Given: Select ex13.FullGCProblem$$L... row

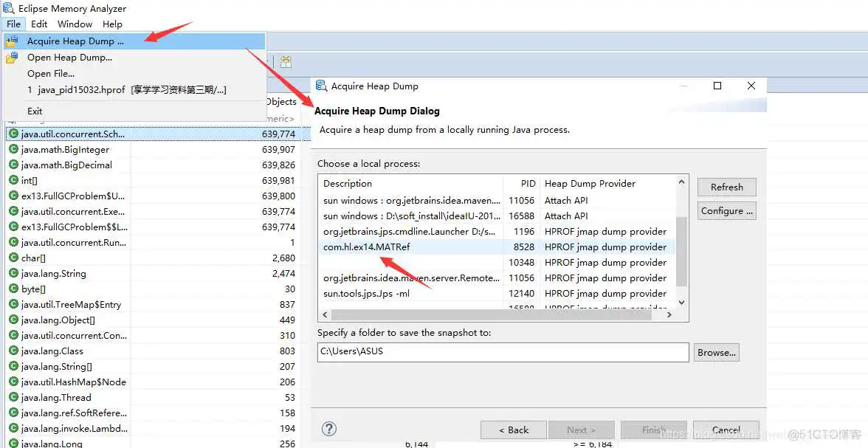Looking at the screenshot, I should (152, 227).
